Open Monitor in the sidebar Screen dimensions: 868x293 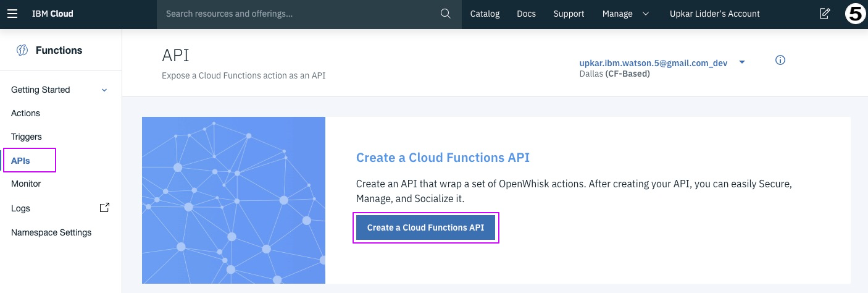pyautogui.click(x=26, y=184)
